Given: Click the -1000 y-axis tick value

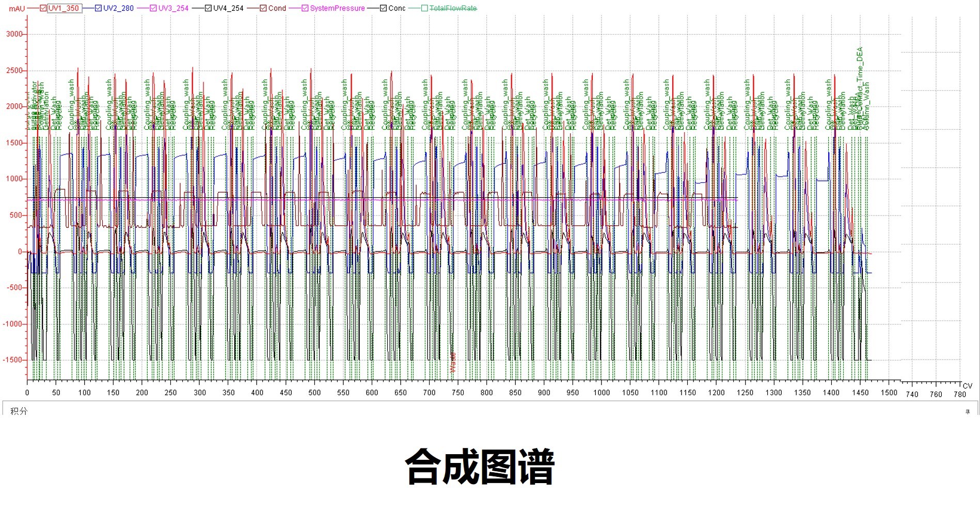Looking at the screenshot, I should 13,324.
